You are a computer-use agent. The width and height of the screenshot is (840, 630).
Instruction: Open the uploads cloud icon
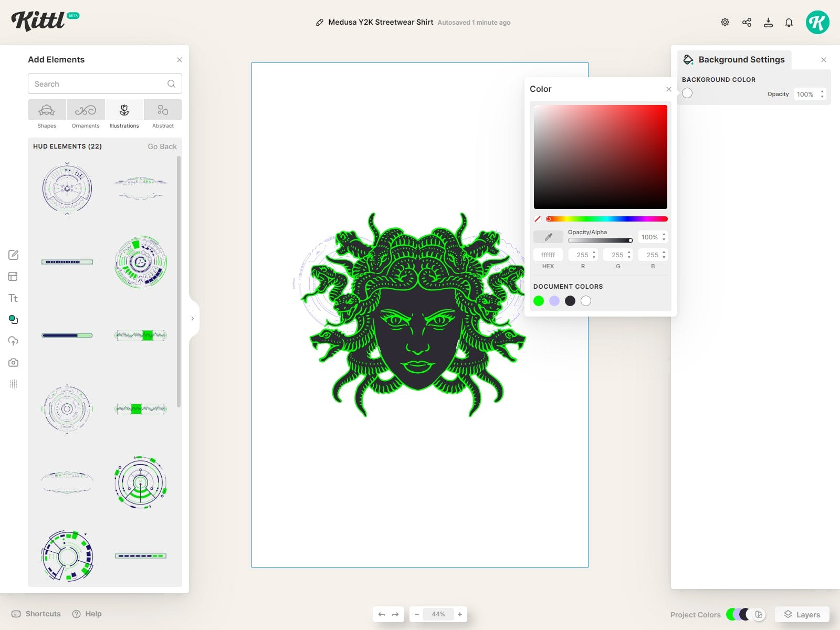[x=14, y=341]
